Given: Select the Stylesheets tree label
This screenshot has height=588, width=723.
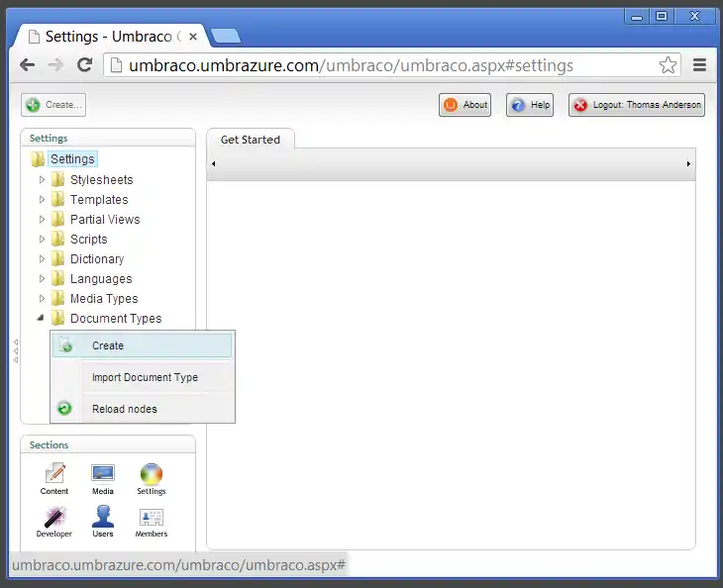Looking at the screenshot, I should (101, 180).
